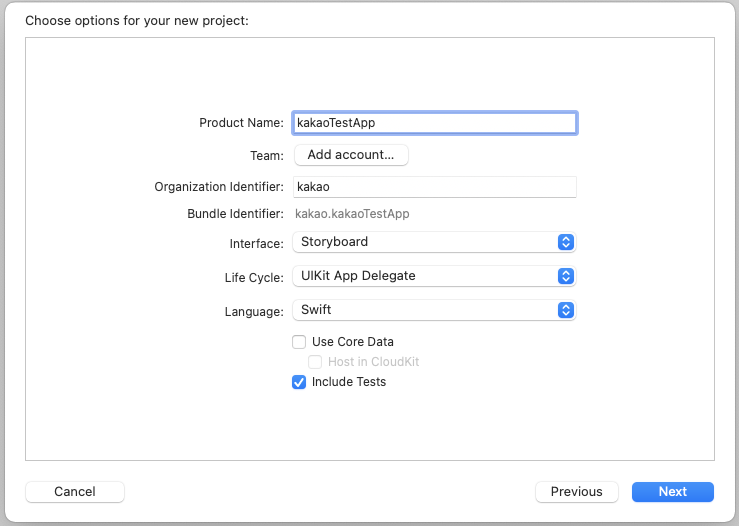Uncheck the Include Tests checkbox
This screenshot has height=526, width=739.
pos(299,382)
